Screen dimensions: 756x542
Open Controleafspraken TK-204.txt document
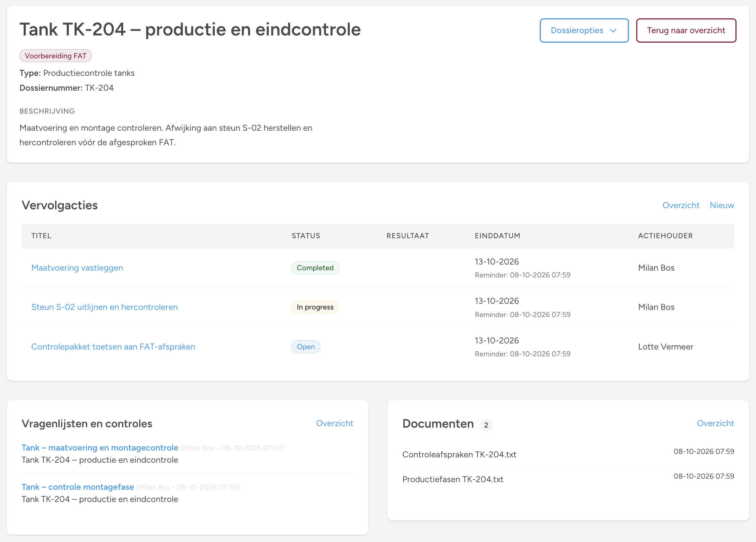[x=459, y=454]
